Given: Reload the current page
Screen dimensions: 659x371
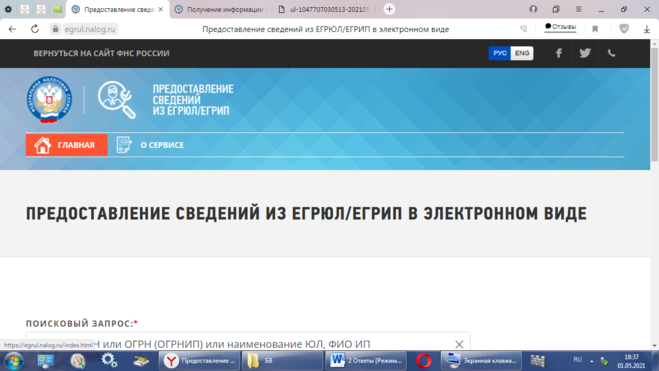Looking at the screenshot, I should (35, 29).
